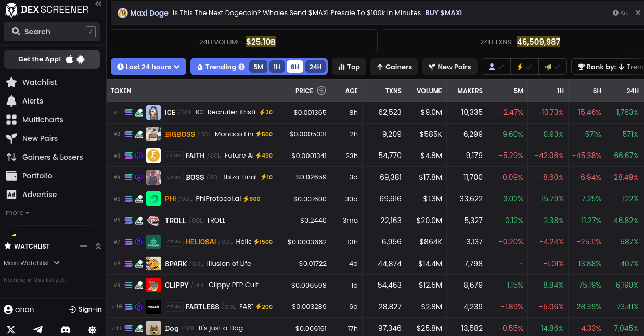Select the 6H trending timeframe
This screenshot has width=644, height=336.
(x=295, y=67)
